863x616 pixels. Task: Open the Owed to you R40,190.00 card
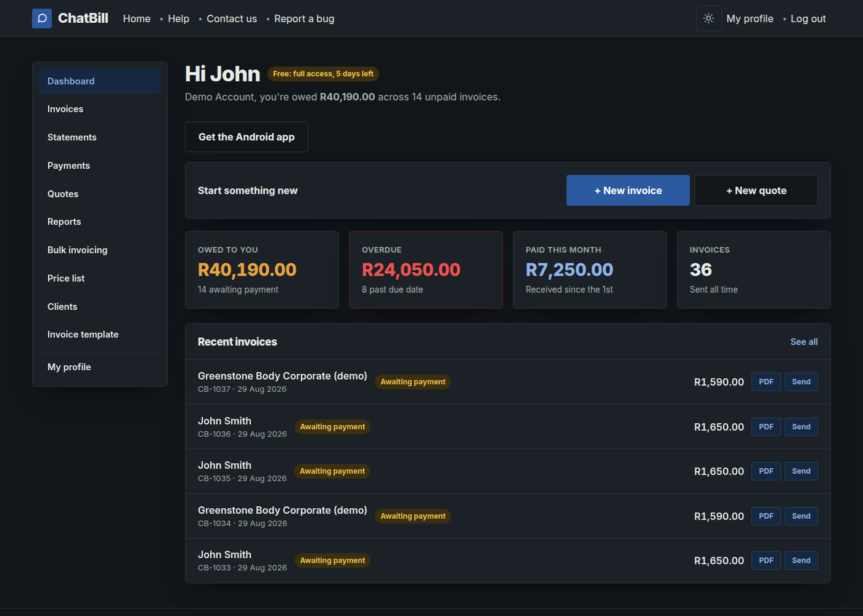tap(262, 270)
